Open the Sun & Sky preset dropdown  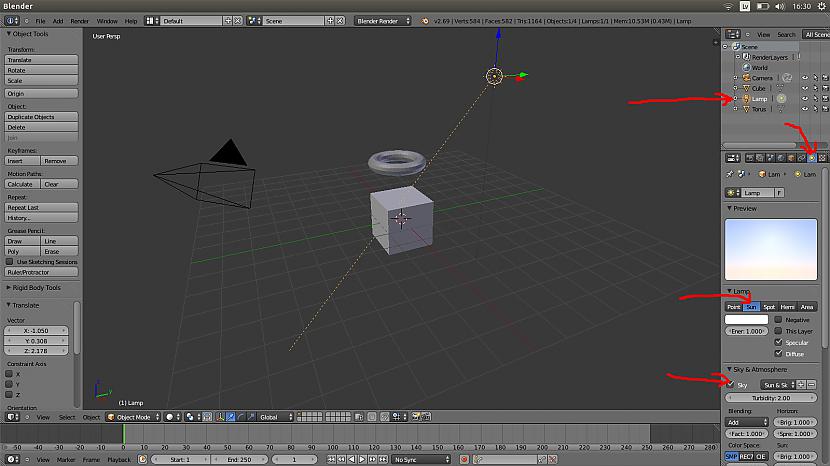click(778, 384)
